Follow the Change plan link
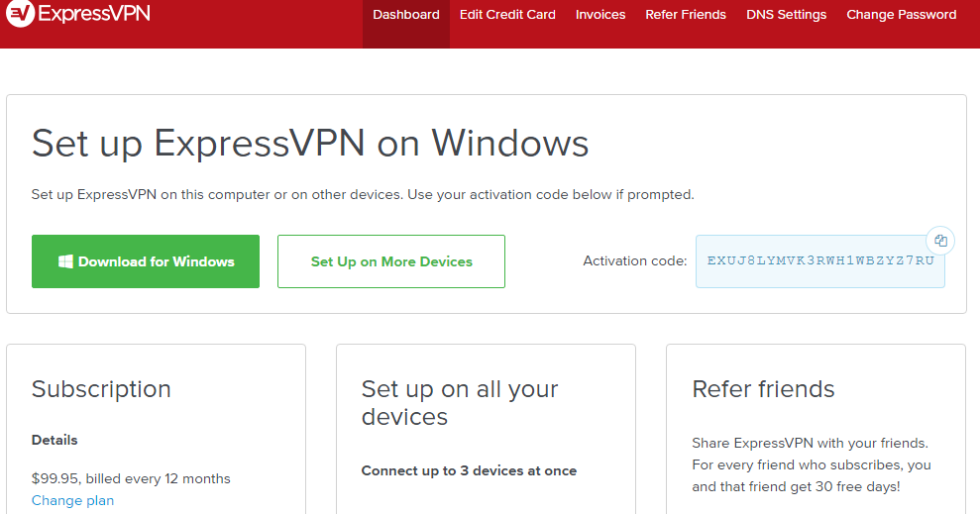The height and width of the screenshot is (514, 980). [x=72, y=500]
